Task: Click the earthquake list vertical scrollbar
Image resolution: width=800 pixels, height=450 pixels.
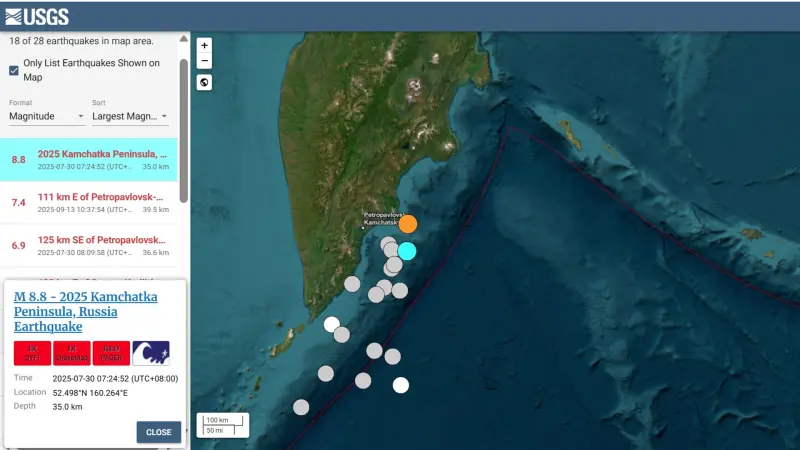Action: [x=183, y=130]
